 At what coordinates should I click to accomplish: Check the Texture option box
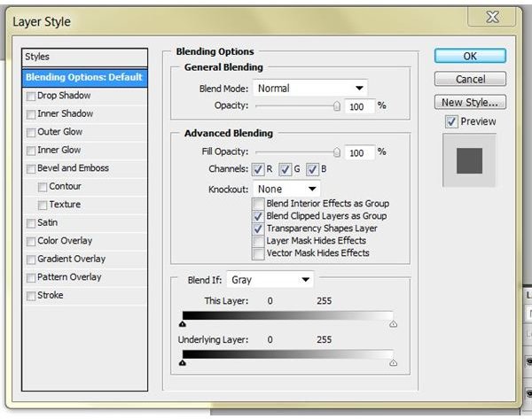point(43,205)
